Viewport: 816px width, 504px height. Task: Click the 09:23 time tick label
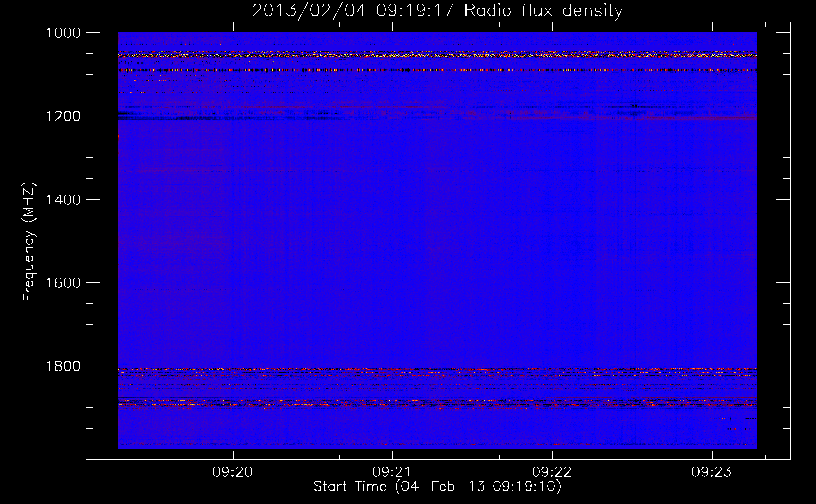[x=712, y=472]
